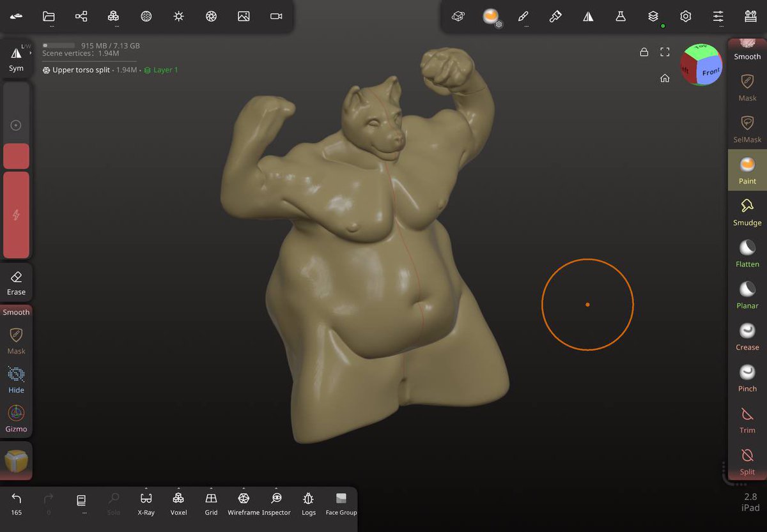Open the material cube thumbnail
Image resolution: width=767 pixels, height=532 pixels.
(x=16, y=461)
